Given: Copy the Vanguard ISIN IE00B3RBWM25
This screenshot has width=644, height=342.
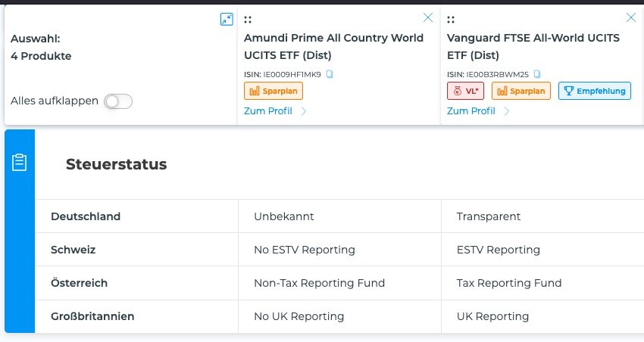Looking at the screenshot, I should point(537,74).
